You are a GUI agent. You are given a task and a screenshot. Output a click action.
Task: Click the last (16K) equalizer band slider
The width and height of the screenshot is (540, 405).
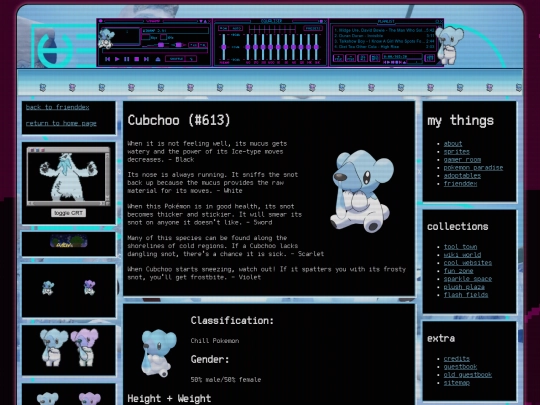point(316,47)
